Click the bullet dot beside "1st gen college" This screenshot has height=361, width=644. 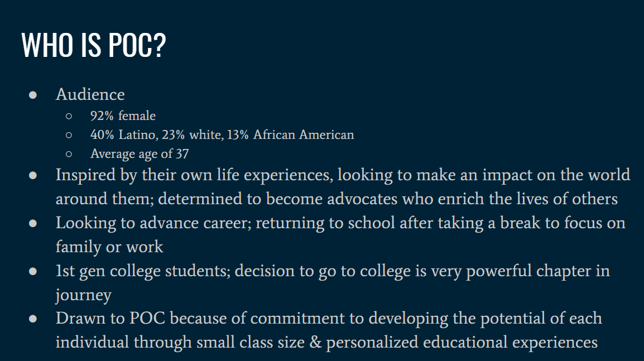click(x=33, y=272)
